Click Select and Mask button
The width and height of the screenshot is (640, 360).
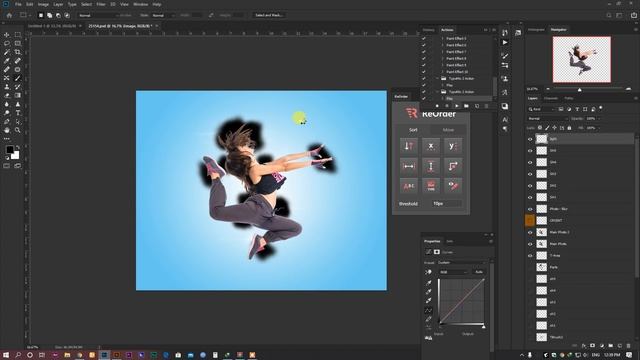tap(269, 15)
